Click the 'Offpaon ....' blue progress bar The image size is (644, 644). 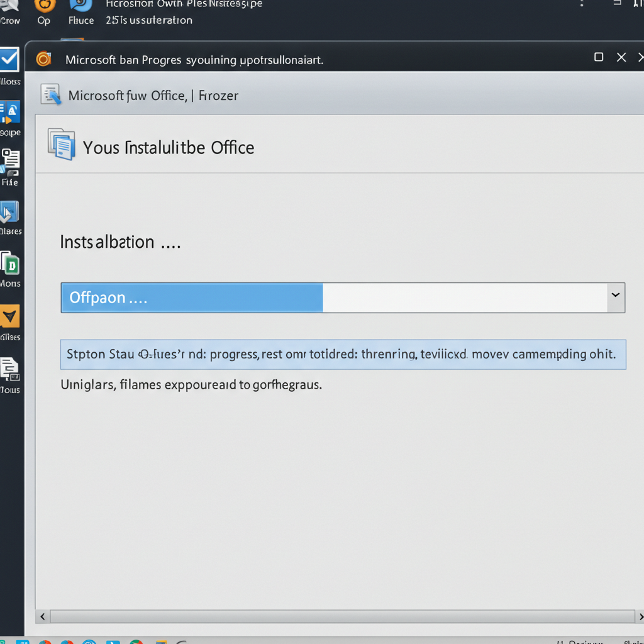click(192, 297)
